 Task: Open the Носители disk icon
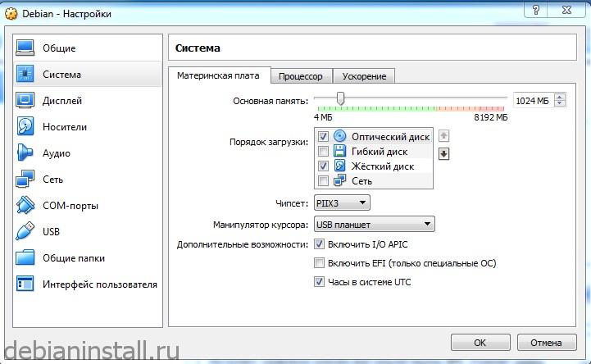pos(25,126)
